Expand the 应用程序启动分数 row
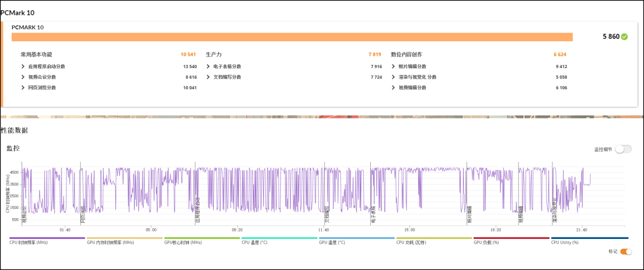 pos(23,67)
